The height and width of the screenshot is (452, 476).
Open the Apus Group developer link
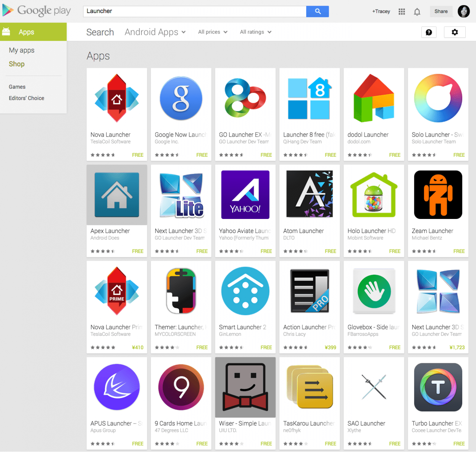103,430
